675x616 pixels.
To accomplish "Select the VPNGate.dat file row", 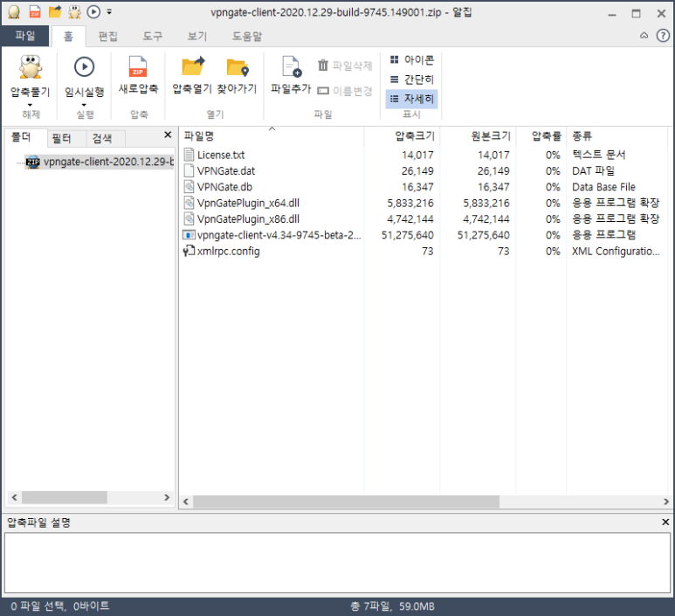I will coord(424,170).
